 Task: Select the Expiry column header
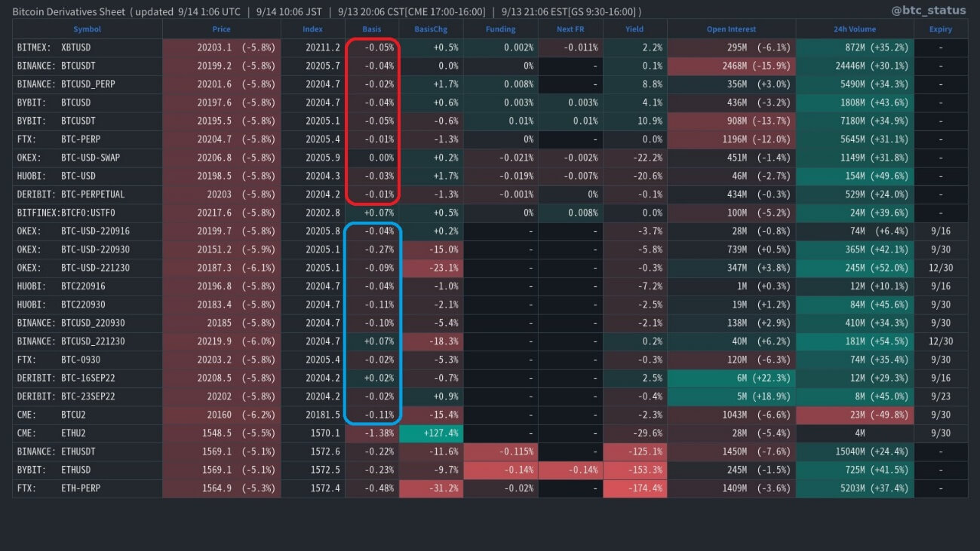point(940,29)
